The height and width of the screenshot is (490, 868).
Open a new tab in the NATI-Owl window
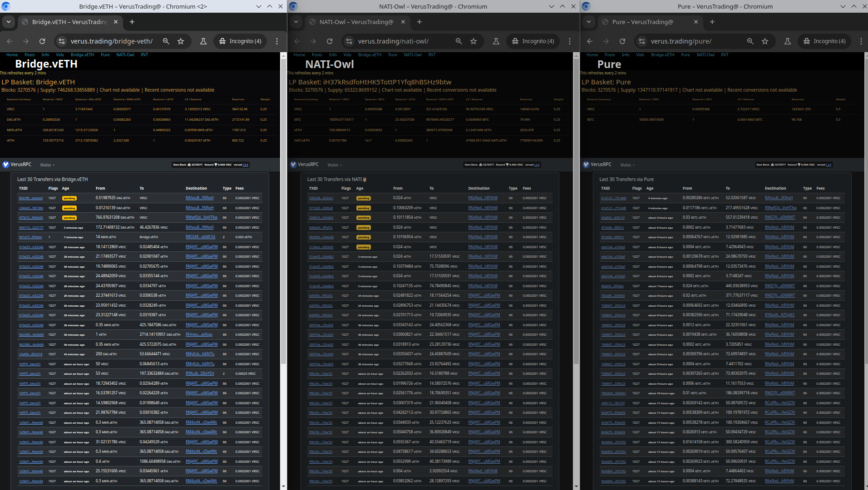tap(419, 22)
